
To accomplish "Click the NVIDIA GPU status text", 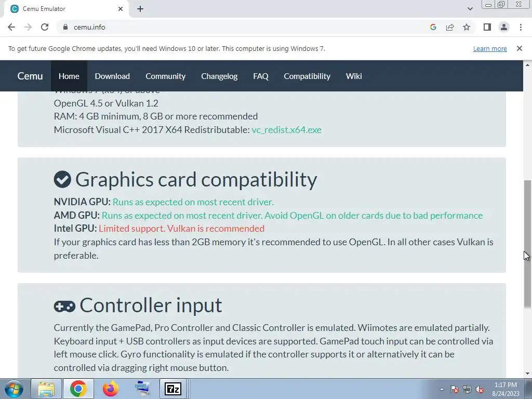I will (x=193, y=202).
